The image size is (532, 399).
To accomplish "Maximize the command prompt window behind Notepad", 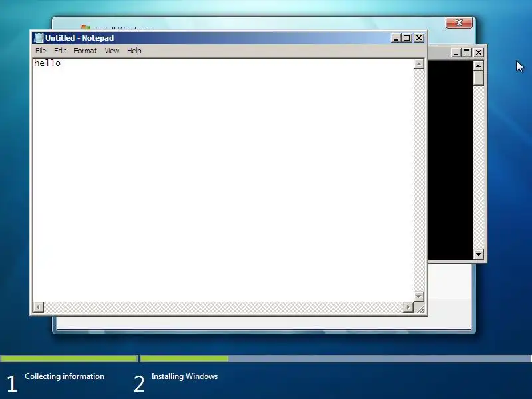I will [466, 53].
